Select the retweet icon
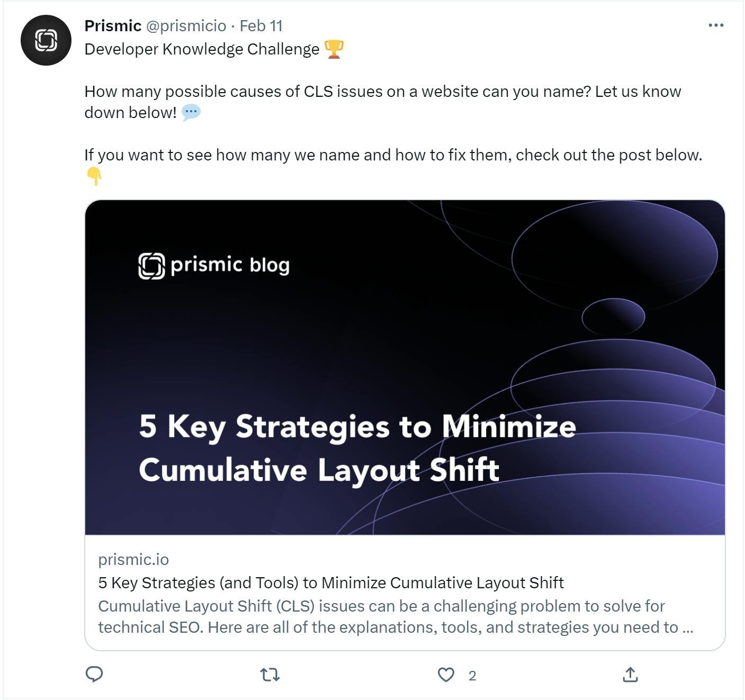The width and height of the screenshot is (745, 700). click(x=270, y=675)
